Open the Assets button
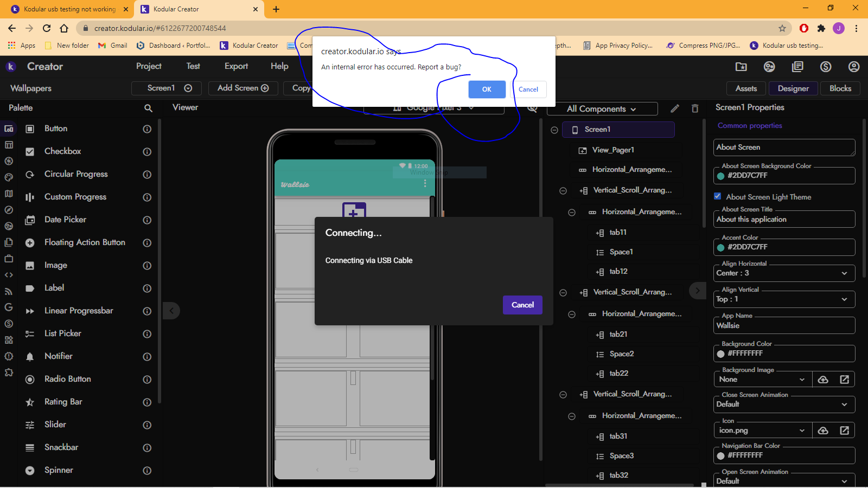This screenshot has width=868, height=488. [746, 88]
